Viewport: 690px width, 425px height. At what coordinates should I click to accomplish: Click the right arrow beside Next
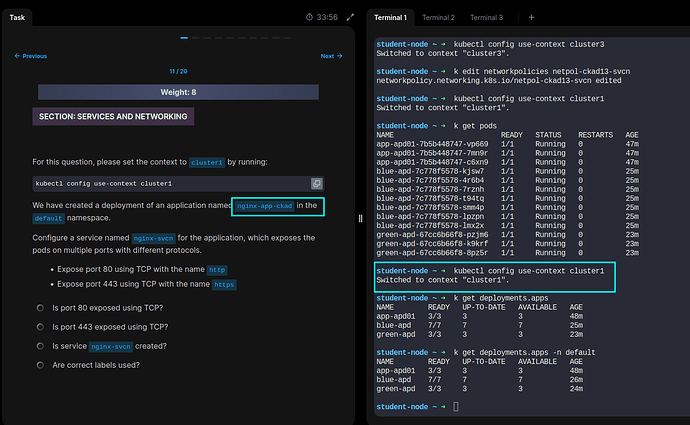point(338,57)
